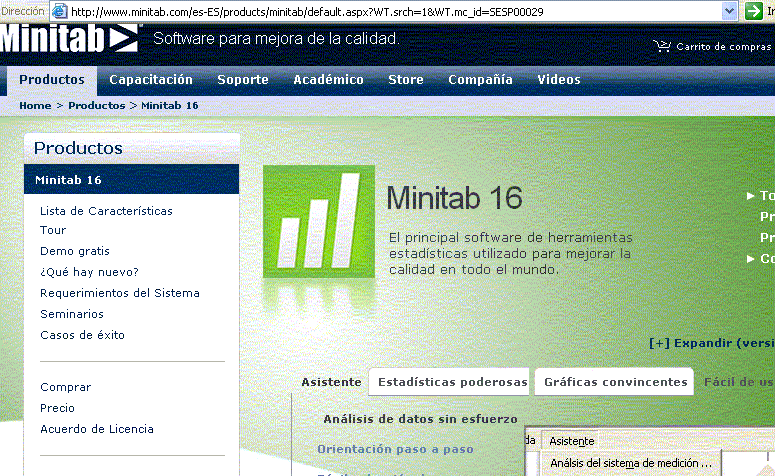Select the Asistente tab
This screenshot has width=775, height=476.
331,382
